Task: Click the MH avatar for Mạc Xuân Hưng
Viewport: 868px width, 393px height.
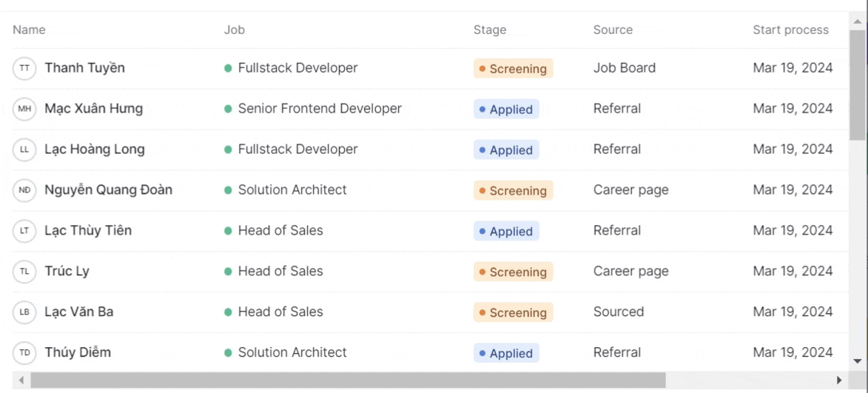Action: click(x=24, y=109)
